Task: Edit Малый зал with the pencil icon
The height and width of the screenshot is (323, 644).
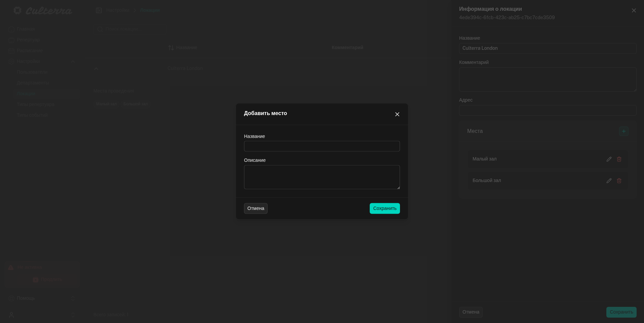Action: click(x=609, y=159)
